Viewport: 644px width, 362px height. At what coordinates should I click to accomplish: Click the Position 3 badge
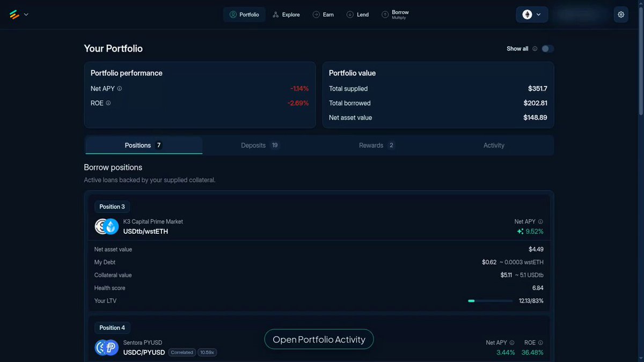(112, 206)
